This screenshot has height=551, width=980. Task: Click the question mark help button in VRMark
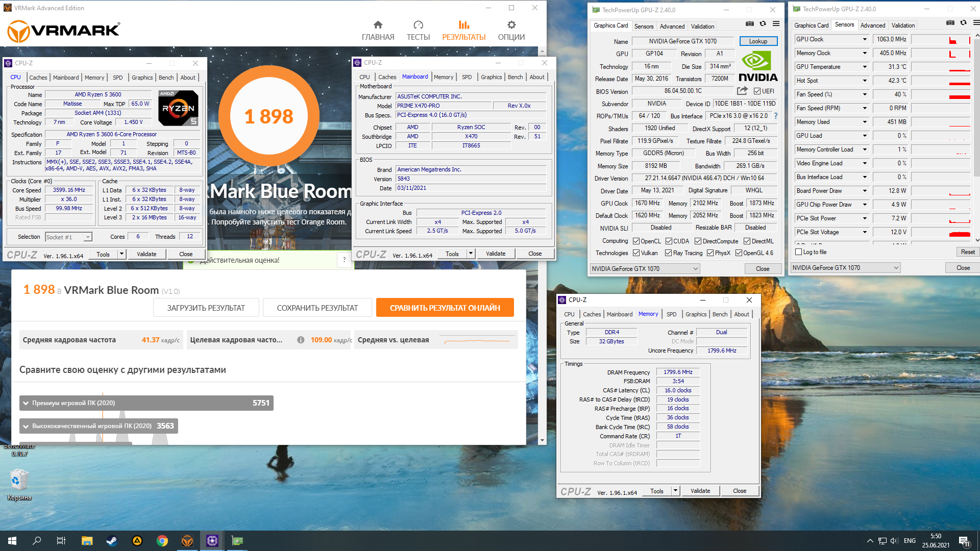click(344, 260)
